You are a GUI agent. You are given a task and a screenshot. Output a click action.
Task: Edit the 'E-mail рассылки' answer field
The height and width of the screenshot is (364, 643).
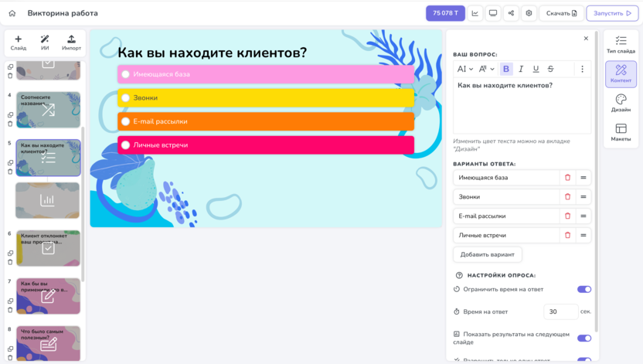tap(506, 216)
